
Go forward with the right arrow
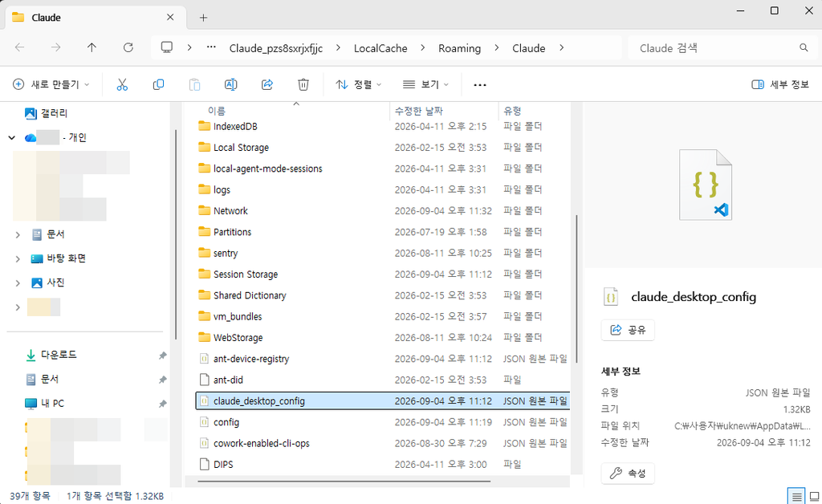55,47
